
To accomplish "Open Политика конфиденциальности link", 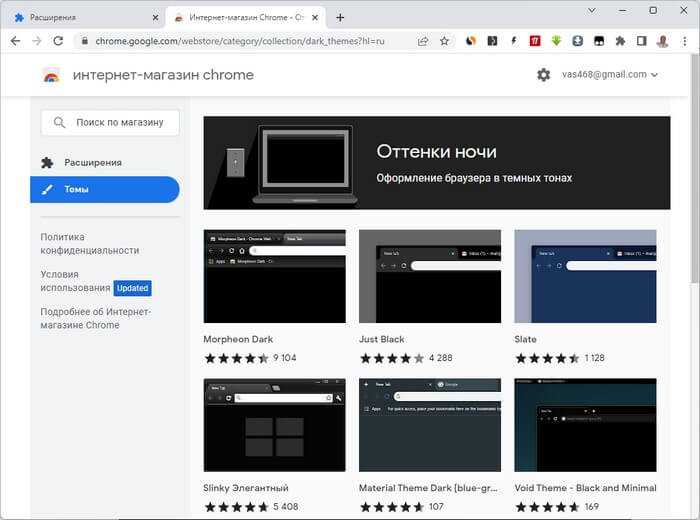I will coord(90,244).
